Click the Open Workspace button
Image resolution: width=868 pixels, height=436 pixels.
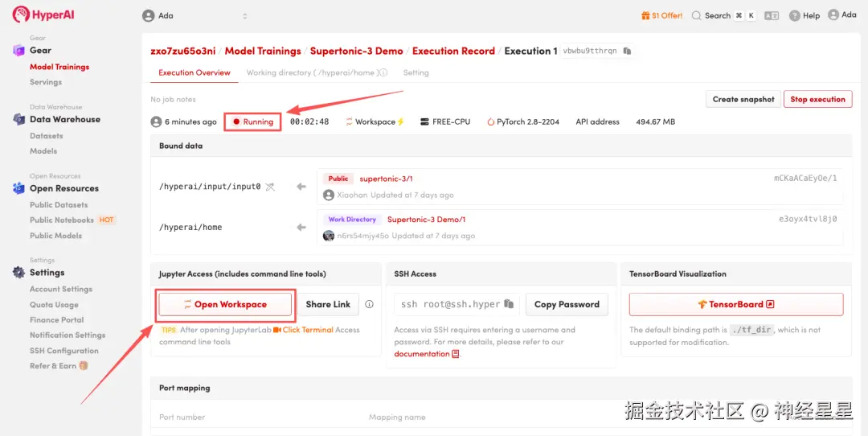(225, 304)
